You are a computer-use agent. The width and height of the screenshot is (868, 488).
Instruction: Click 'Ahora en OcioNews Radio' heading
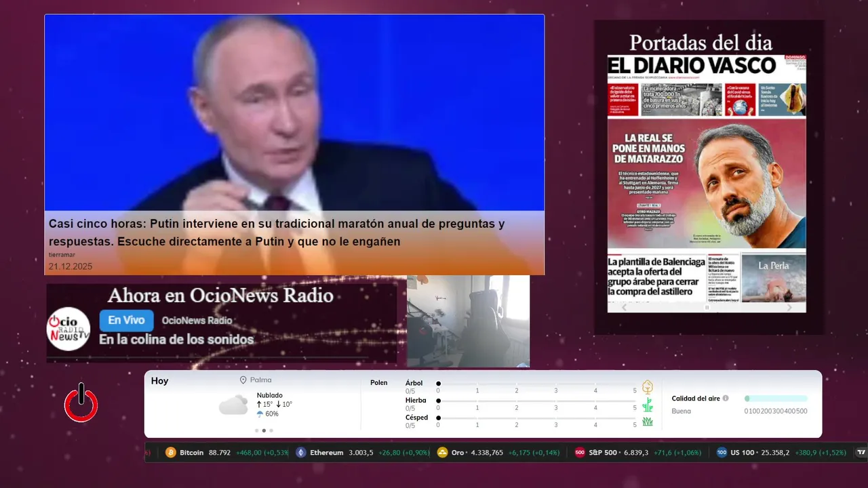220,296
